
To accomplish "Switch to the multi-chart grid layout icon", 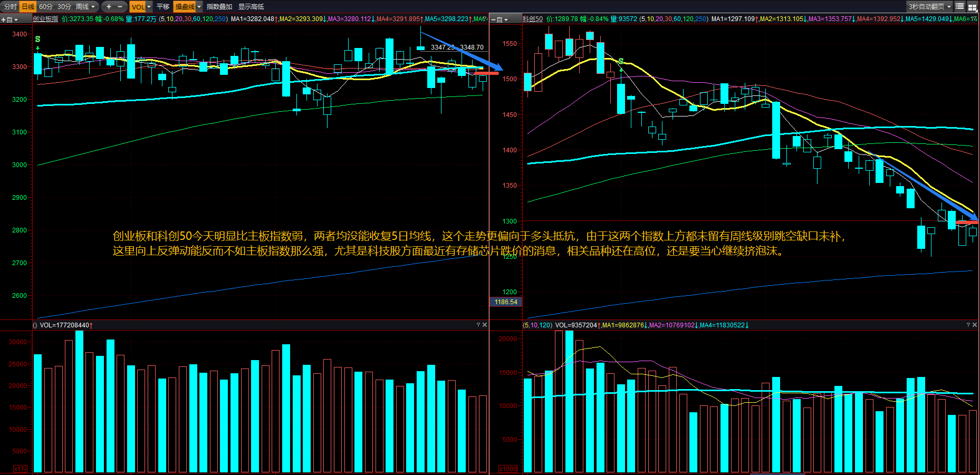I will pyautogui.click(x=972, y=7).
